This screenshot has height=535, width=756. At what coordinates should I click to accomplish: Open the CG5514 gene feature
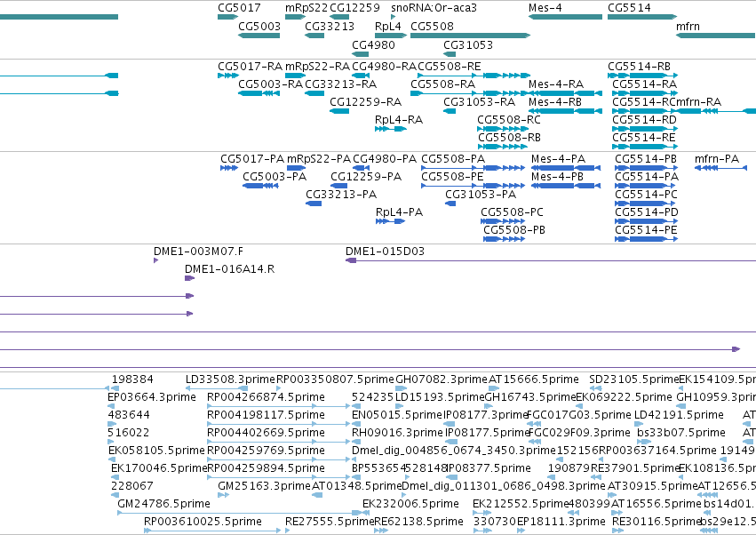pos(642,17)
